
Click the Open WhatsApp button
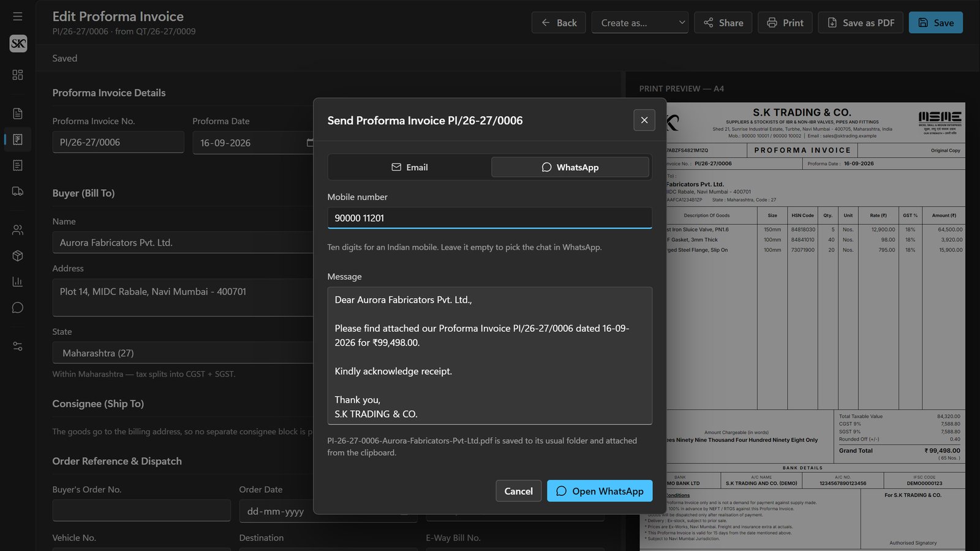click(x=600, y=491)
